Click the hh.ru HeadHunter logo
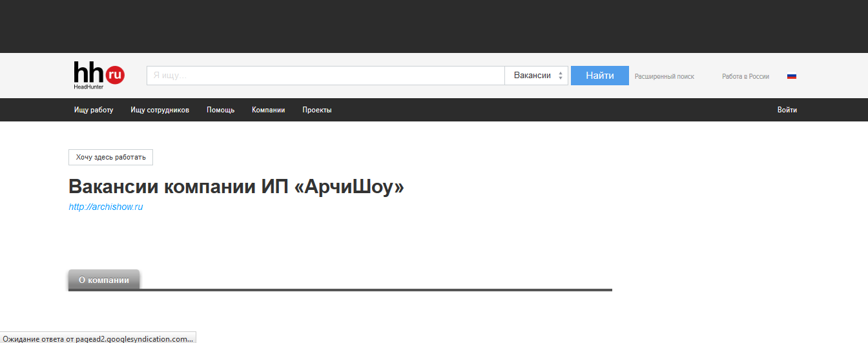 (x=99, y=75)
